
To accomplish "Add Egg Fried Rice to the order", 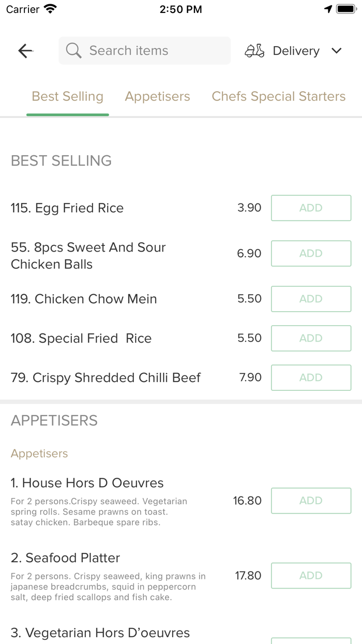I will tap(311, 208).
